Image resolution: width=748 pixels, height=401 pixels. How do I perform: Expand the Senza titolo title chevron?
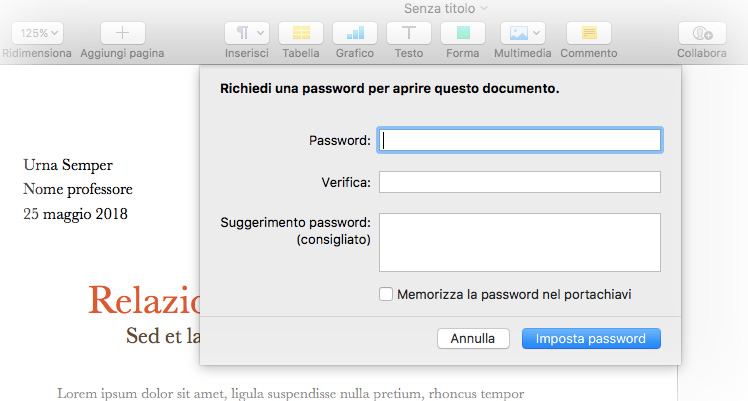pos(485,8)
